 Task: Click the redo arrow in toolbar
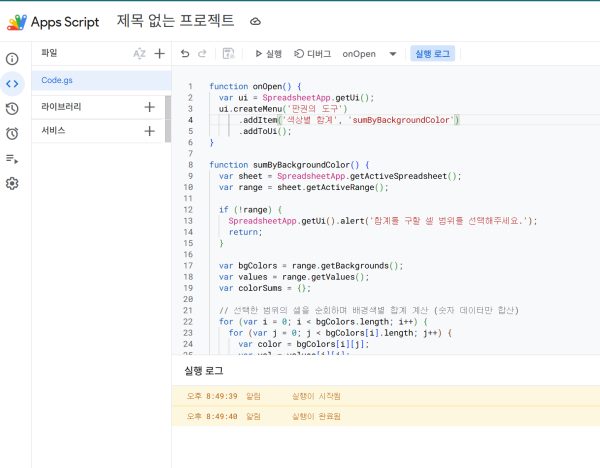click(x=202, y=54)
